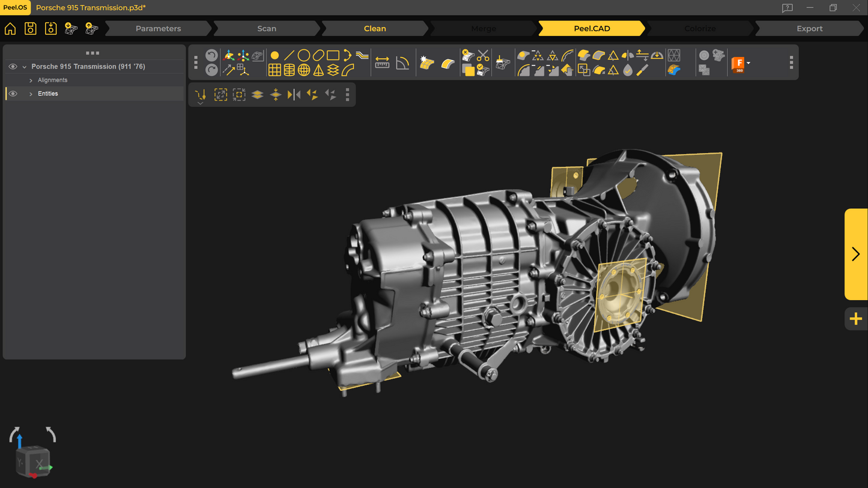Click the Undo arrow button

click(x=211, y=55)
